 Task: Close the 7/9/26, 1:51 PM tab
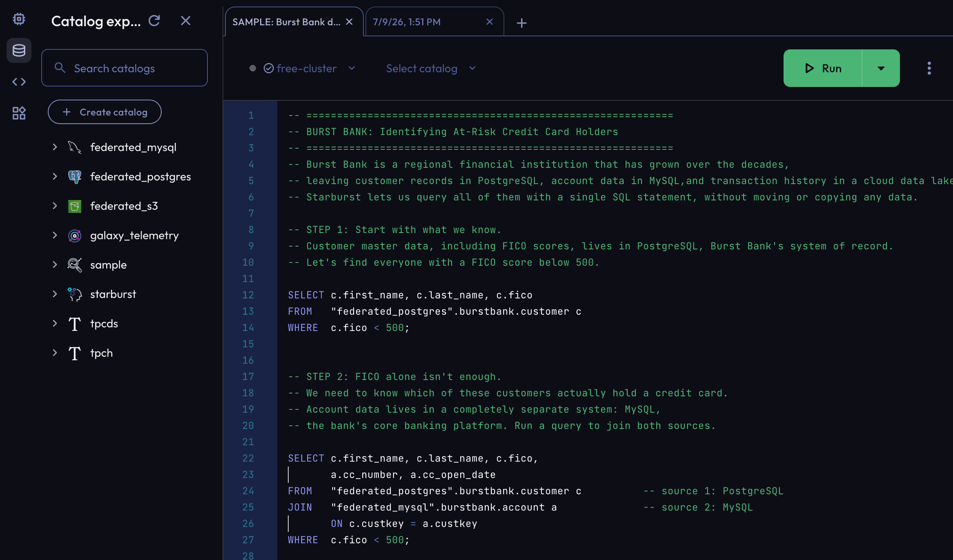489,22
